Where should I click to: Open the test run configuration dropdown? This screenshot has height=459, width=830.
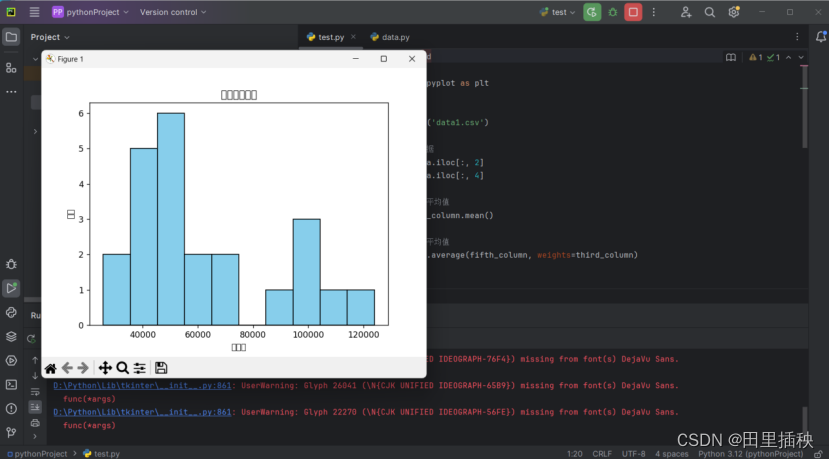click(x=557, y=12)
